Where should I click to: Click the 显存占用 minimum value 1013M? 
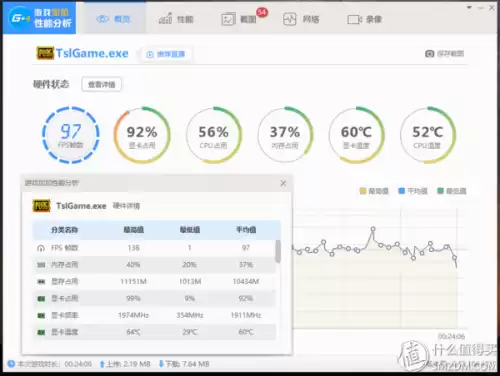(190, 282)
